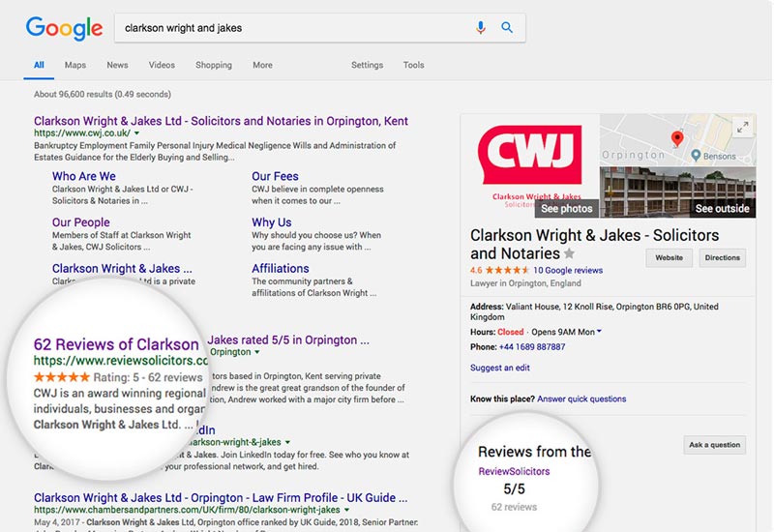Screen dimensions: 774x532
Task: Open the 10 Google reviews link
Action: click(567, 270)
